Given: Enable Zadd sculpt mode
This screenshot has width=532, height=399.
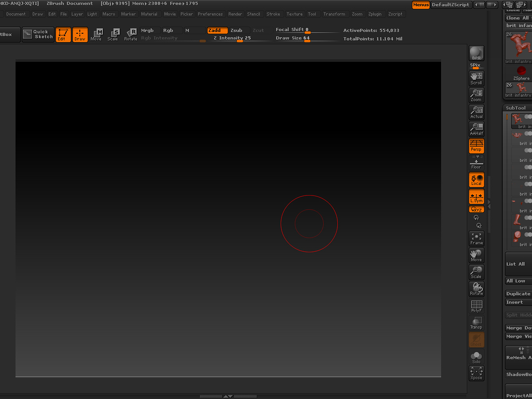Looking at the screenshot, I should click(x=218, y=31).
